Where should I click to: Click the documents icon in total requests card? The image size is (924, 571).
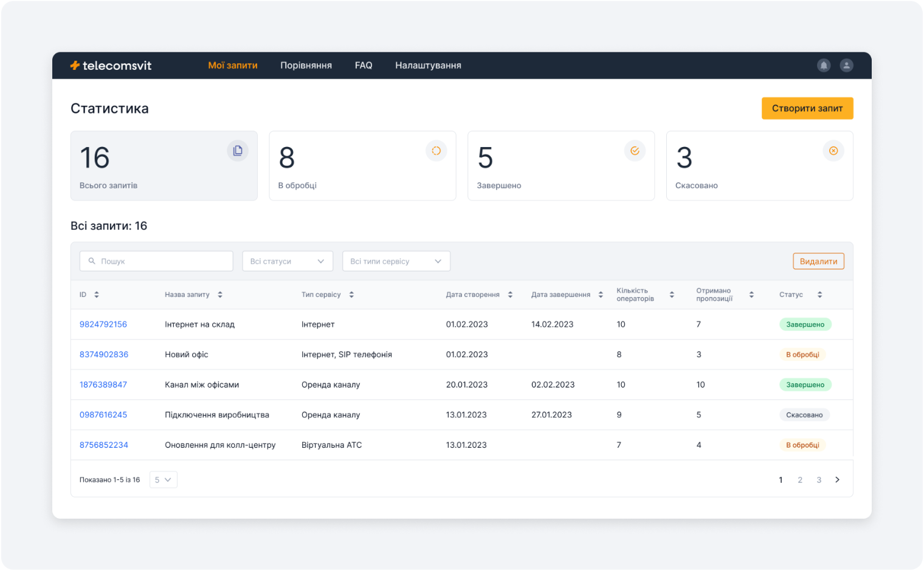point(238,151)
